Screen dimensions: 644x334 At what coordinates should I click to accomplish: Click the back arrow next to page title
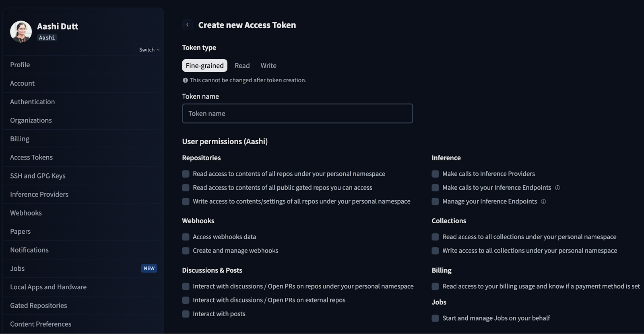(188, 25)
